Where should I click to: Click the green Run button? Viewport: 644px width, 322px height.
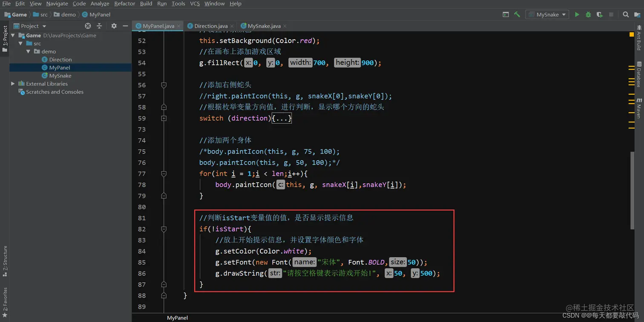coord(577,15)
